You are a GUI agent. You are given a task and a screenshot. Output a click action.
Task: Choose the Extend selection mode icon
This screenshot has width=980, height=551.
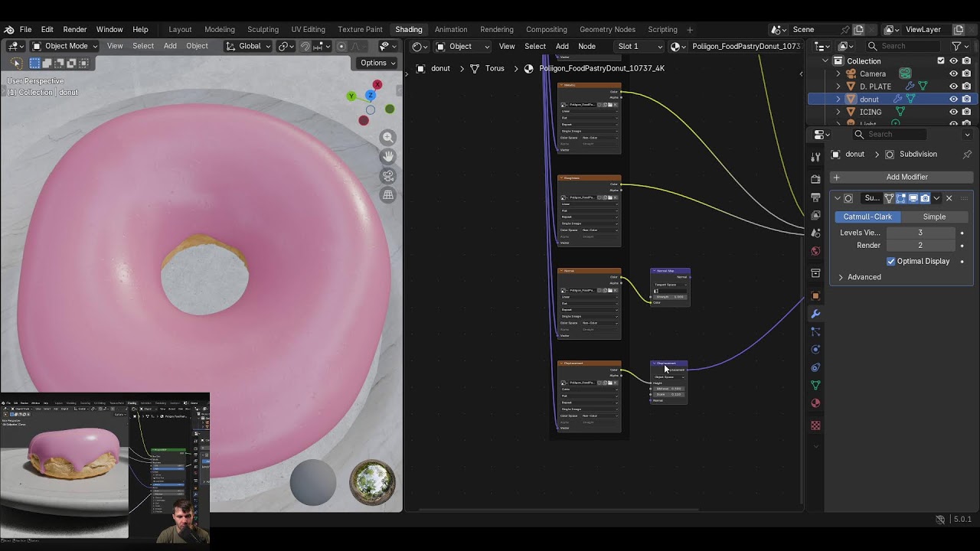pyautogui.click(x=47, y=63)
